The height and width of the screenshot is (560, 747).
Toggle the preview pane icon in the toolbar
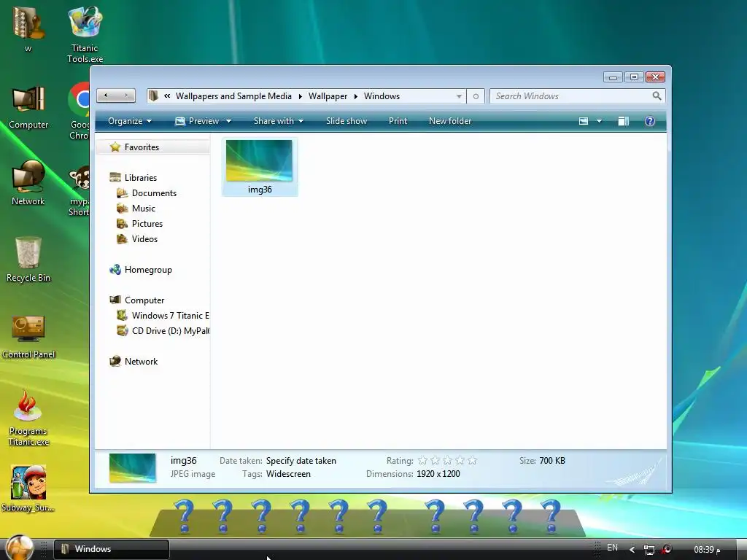pos(623,121)
